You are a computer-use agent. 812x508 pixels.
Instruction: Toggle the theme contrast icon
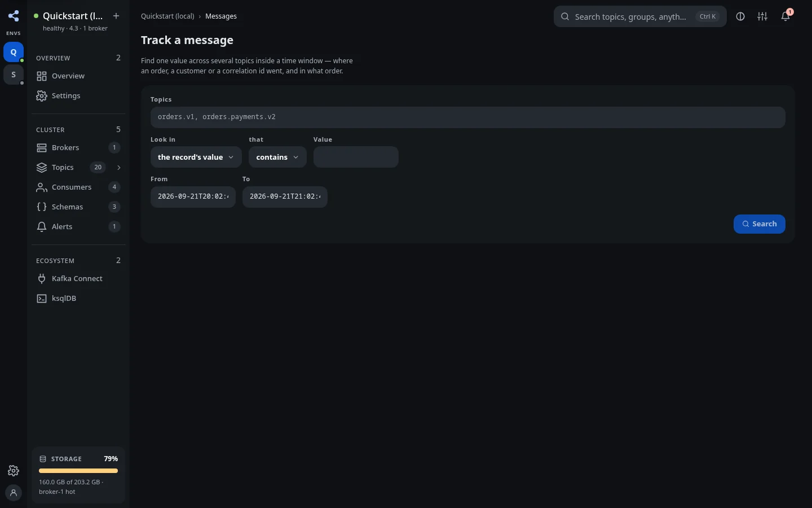point(740,16)
